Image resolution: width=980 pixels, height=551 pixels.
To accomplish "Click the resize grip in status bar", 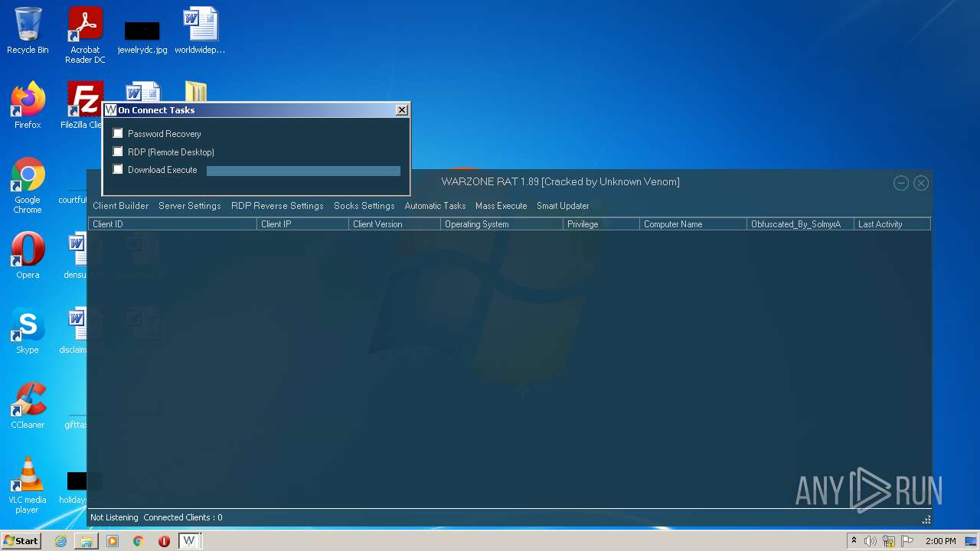I will [x=926, y=520].
